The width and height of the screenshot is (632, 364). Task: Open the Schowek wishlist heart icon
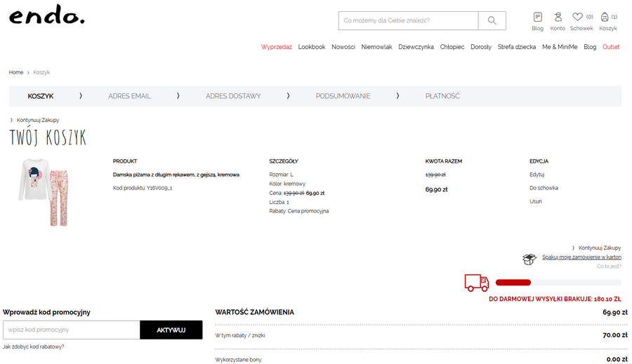point(578,18)
